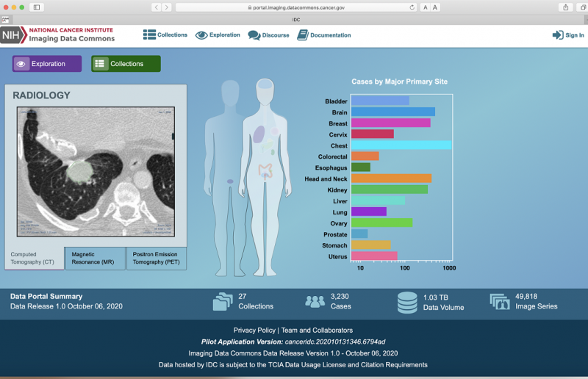The height and width of the screenshot is (379, 588).
Task: Switch to Positron Emission Tomography (PET) tab
Action: 157,259
